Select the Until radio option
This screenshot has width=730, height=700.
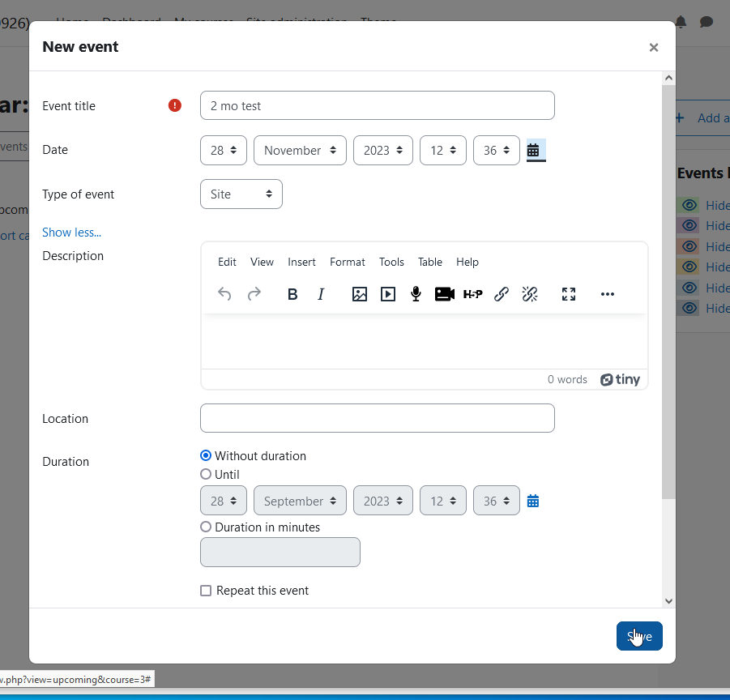206,474
